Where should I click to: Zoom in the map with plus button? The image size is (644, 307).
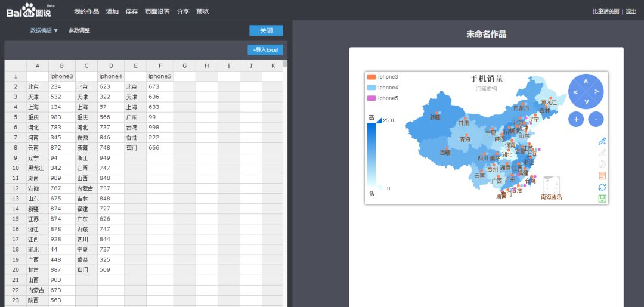coord(576,119)
